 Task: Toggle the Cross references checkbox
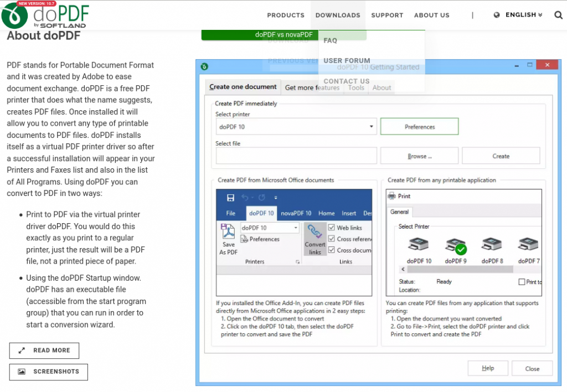332,239
